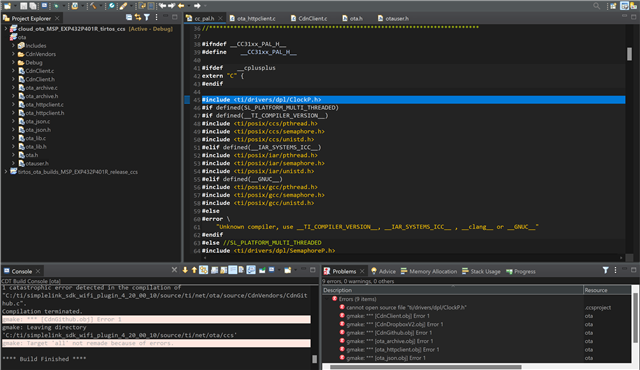Viewport: 640px width, 370px height.
Task: Toggle Console scroll lock icon
Action: tap(223, 270)
